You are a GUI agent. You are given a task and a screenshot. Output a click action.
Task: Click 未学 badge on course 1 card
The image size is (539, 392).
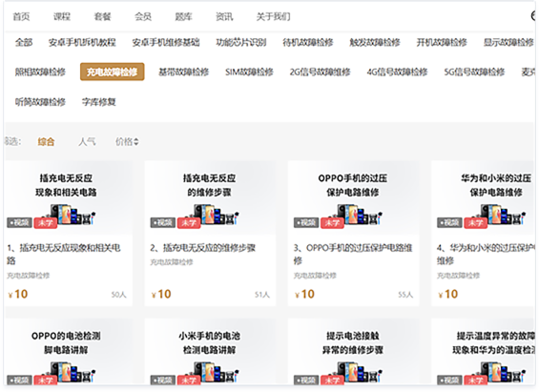[x=46, y=223]
